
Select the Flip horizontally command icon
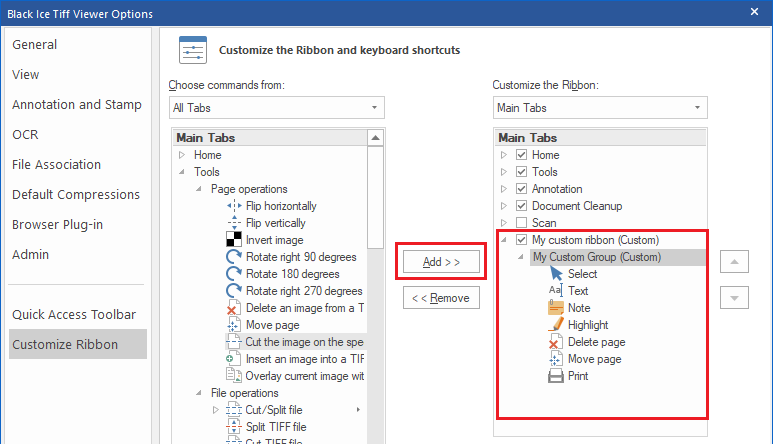(x=234, y=206)
